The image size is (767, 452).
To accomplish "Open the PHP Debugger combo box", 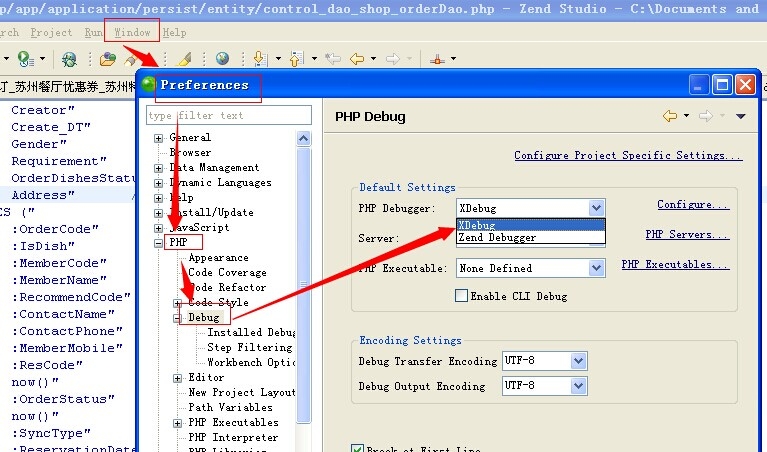I will pyautogui.click(x=531, y=208).
